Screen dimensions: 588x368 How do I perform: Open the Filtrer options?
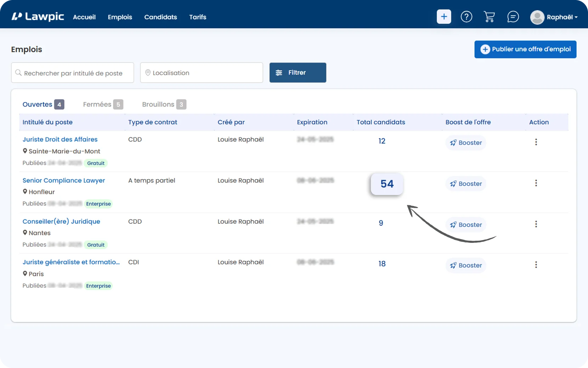coord(298,73)
